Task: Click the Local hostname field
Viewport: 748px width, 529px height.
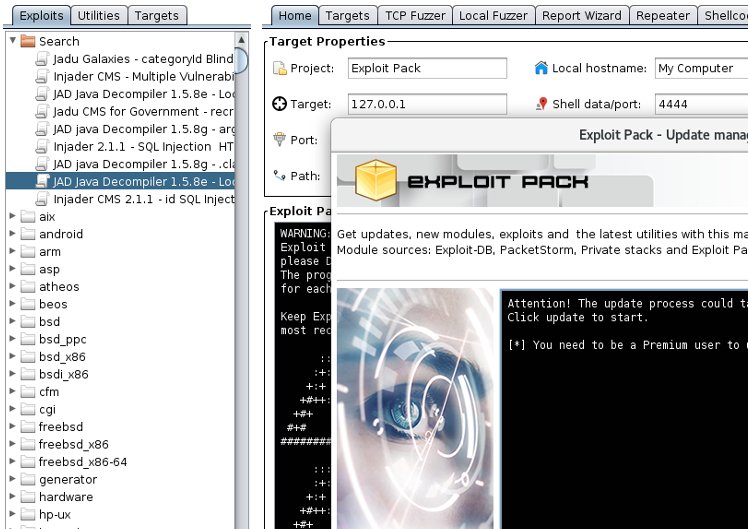Action: point(701,68)
